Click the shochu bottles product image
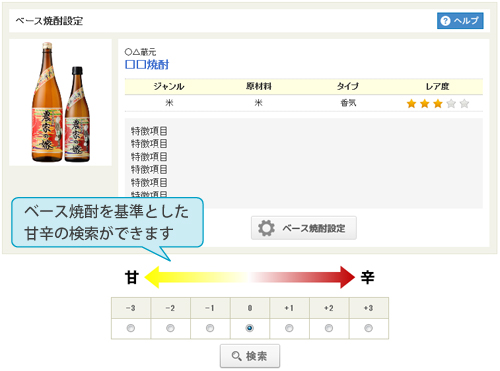The width and height of the screenshot is (500, 371). pos(61,102)
